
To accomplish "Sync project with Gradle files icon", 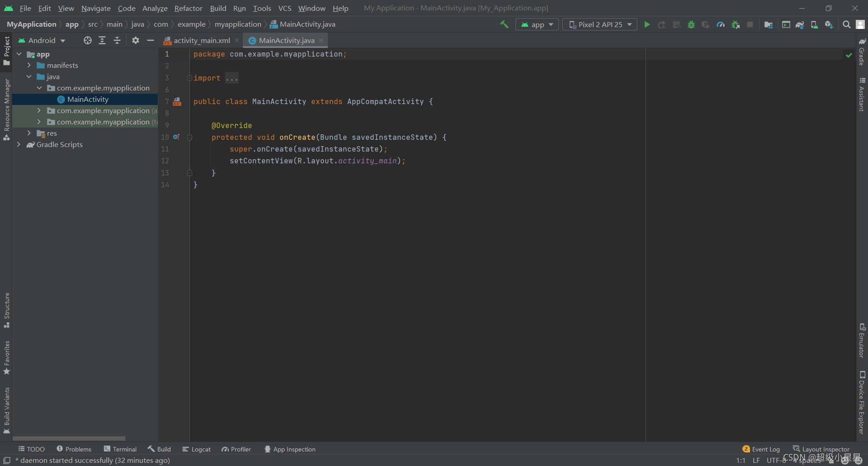I will point(800,24).
